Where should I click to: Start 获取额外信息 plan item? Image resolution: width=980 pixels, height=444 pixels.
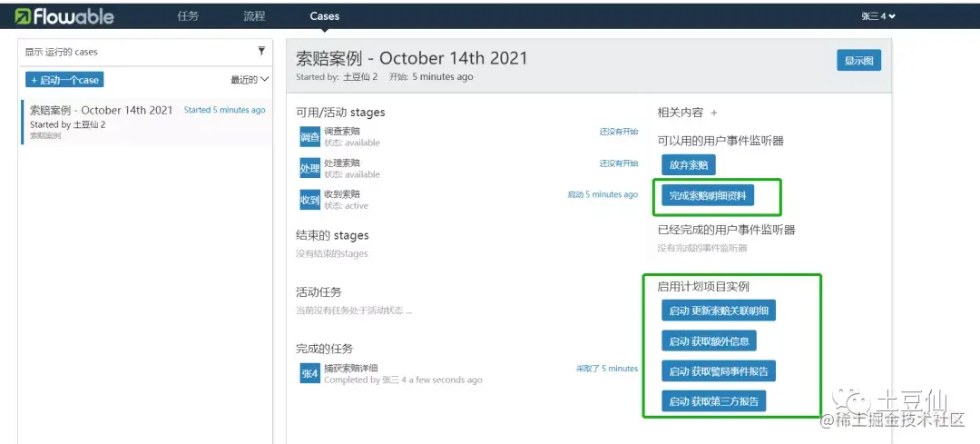710,341
